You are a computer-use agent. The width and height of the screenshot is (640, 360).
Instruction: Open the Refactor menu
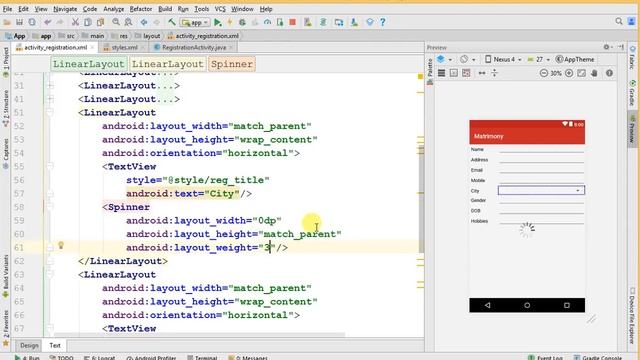click(141, 9)
